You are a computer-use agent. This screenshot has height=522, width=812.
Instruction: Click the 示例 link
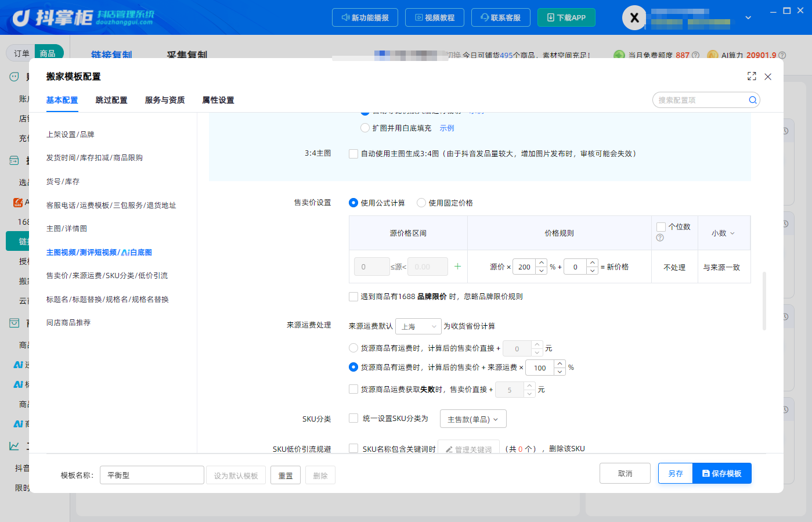[447, 128]
